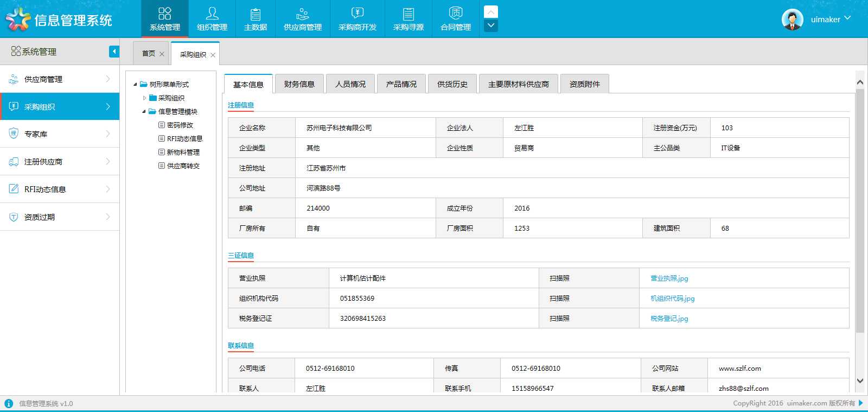868x412 pixels.
Task: Open 主数据 module icon
Action: pyautogui.click(x=256, y=19)
